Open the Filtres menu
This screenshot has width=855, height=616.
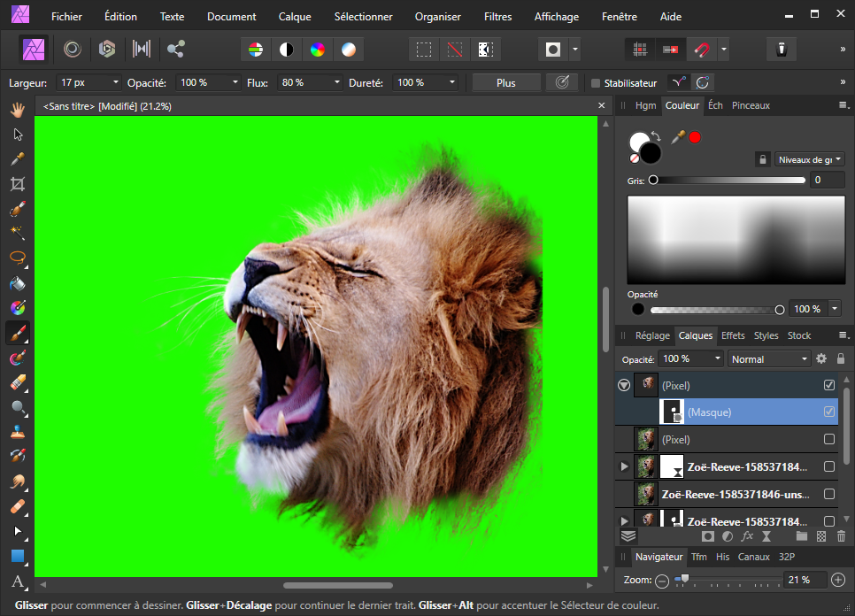tap(497, 17)
